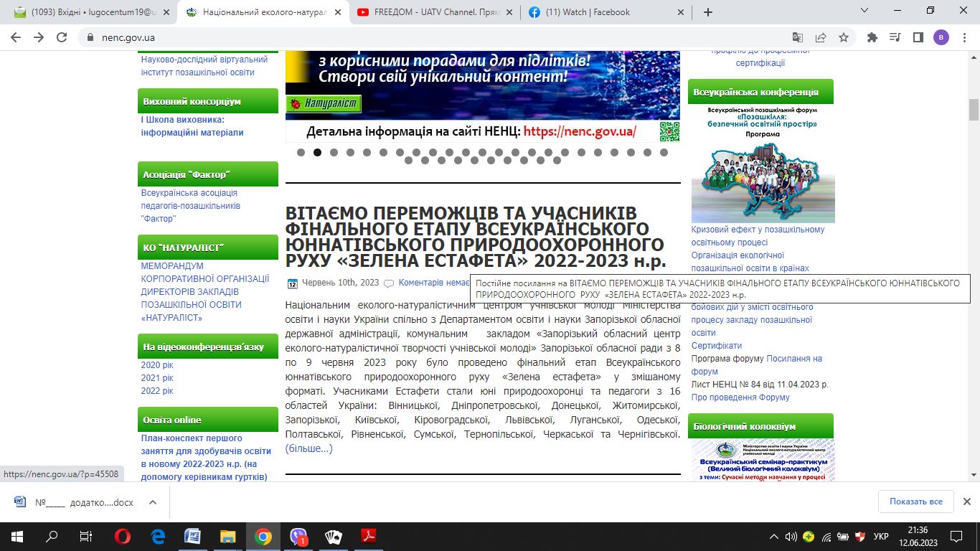Open the media controls icon in toolbar
This screenshot has width=980, height=551.
coord(895,38)
